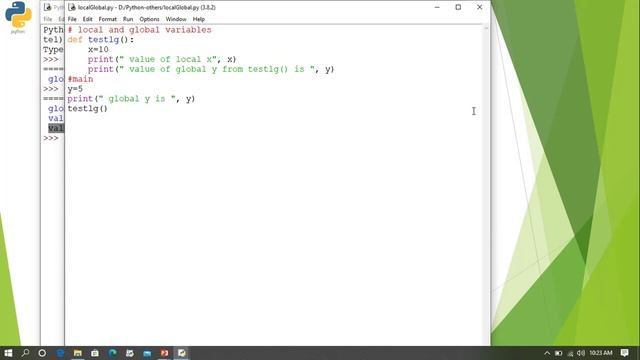The image size is (640, 360).
Task: Open Microsoft Store from the taskbar
Action: pyautogui.click(x=95, y=353)
